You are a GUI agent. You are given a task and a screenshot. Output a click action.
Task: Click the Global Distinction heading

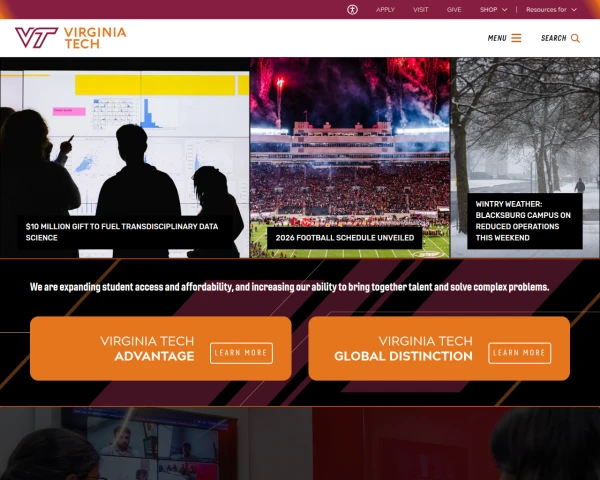point(403,348)
